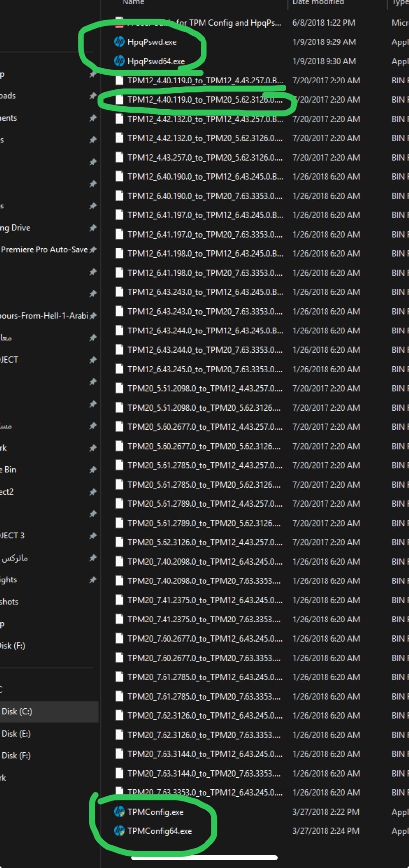Click file icon of TPM20_5.61.2785.0_to_TPM12_4.43.257.0....

pyautogui.click(x=119, y=465)
